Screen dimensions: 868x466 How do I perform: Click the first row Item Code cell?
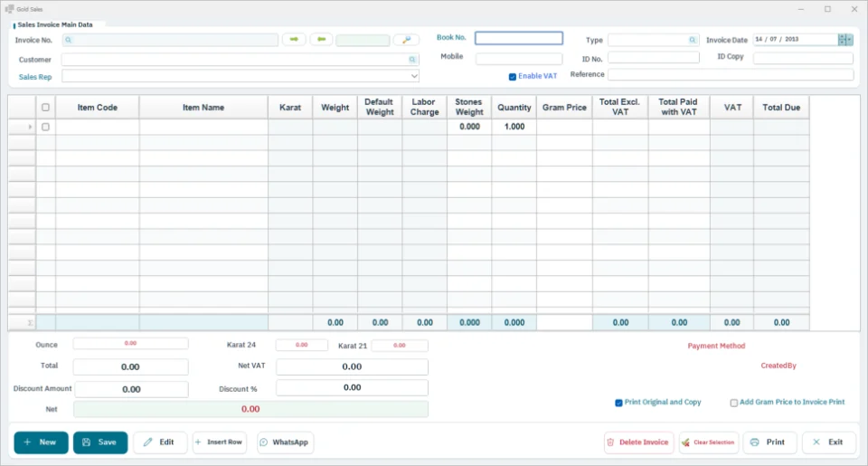pyautogui.click(x=98, y=127)
